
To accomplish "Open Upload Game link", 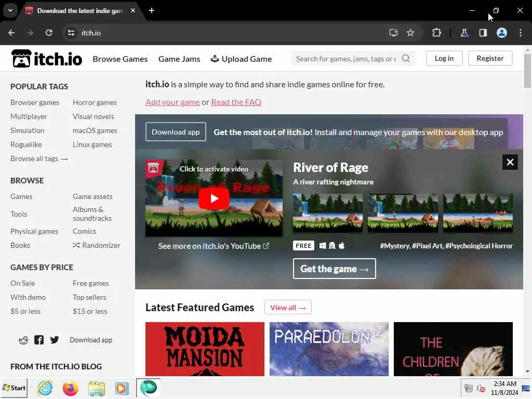I will pyautogui.click(x=241, y=59).
